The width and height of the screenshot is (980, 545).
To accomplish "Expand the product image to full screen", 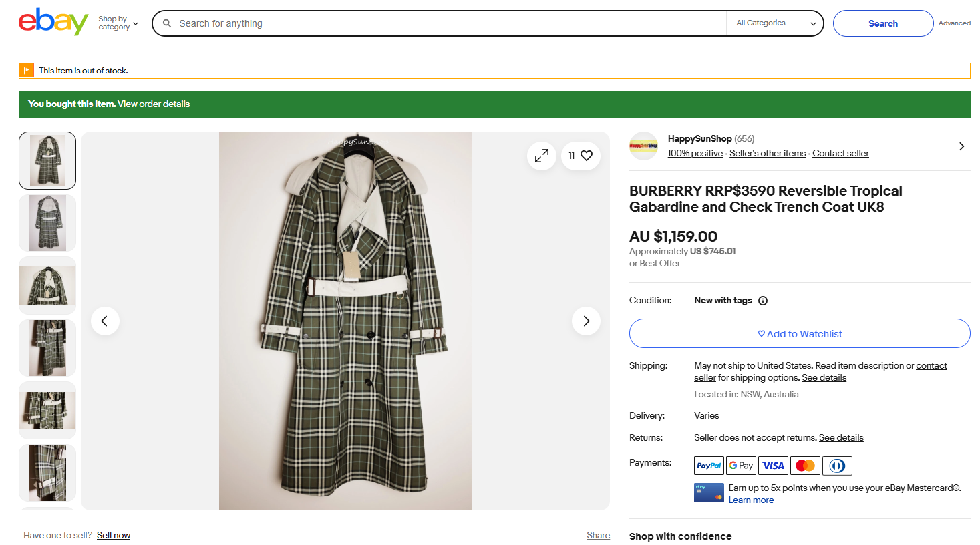I will [x=542, y=156].
